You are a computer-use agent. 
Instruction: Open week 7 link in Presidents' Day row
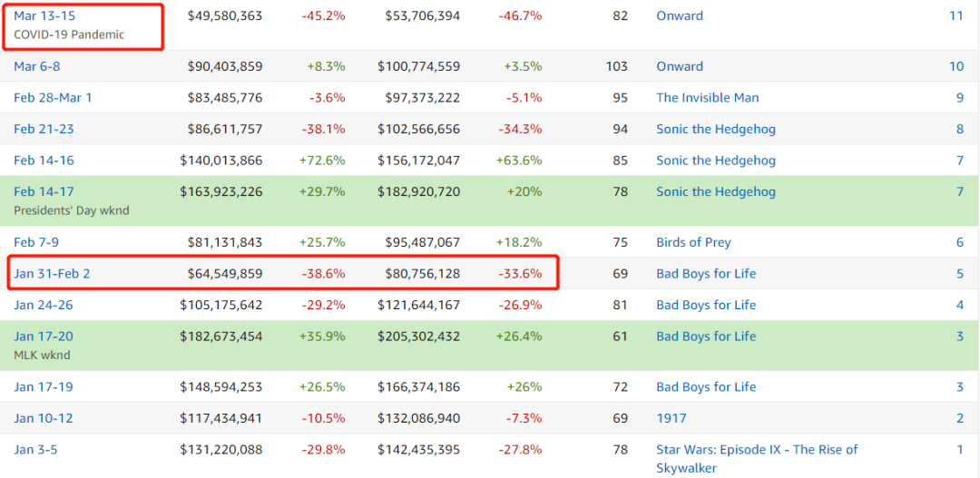pyautogui.click(x=960, y=191)
